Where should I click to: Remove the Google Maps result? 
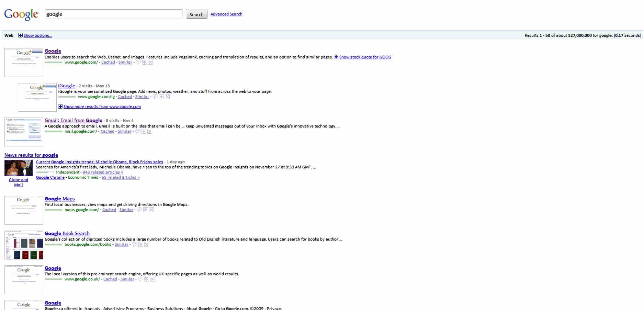(x=152, y=210)
